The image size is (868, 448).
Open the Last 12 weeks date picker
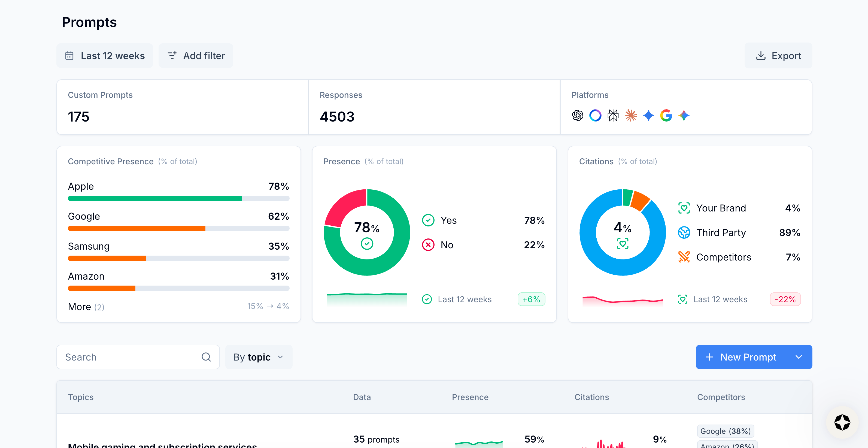(x=105, y=56)
